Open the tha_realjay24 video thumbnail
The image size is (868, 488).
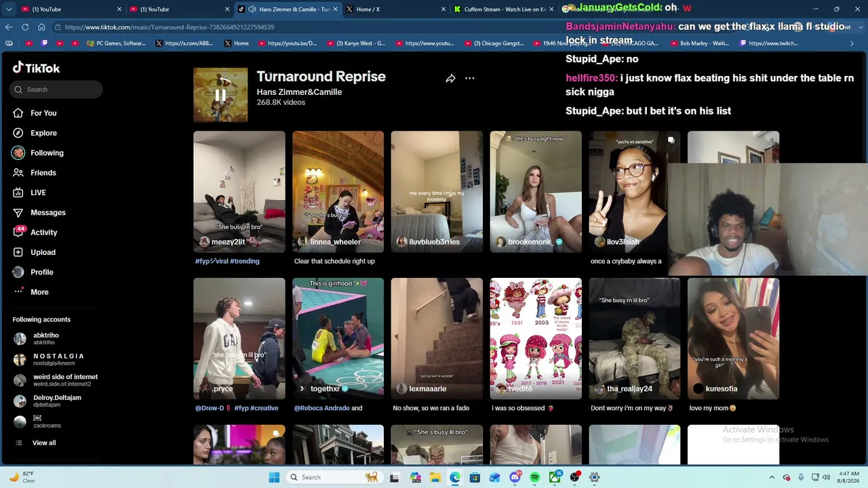point(635,339)
